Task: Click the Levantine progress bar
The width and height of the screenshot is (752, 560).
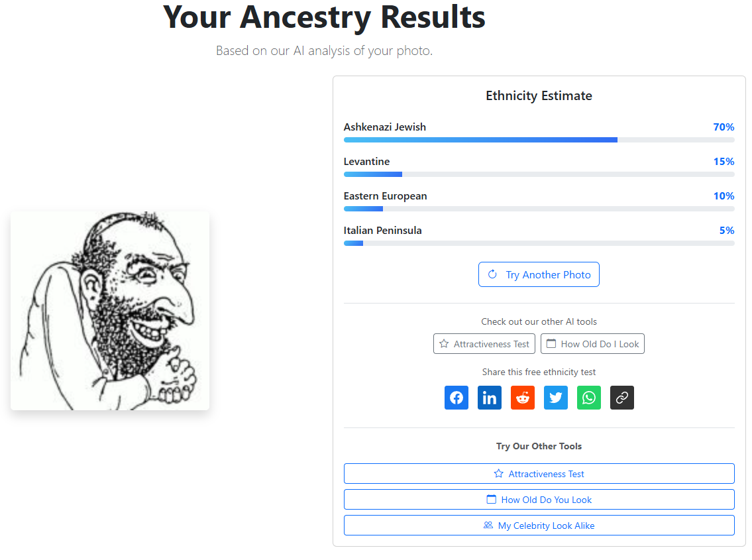Action: 539,174
